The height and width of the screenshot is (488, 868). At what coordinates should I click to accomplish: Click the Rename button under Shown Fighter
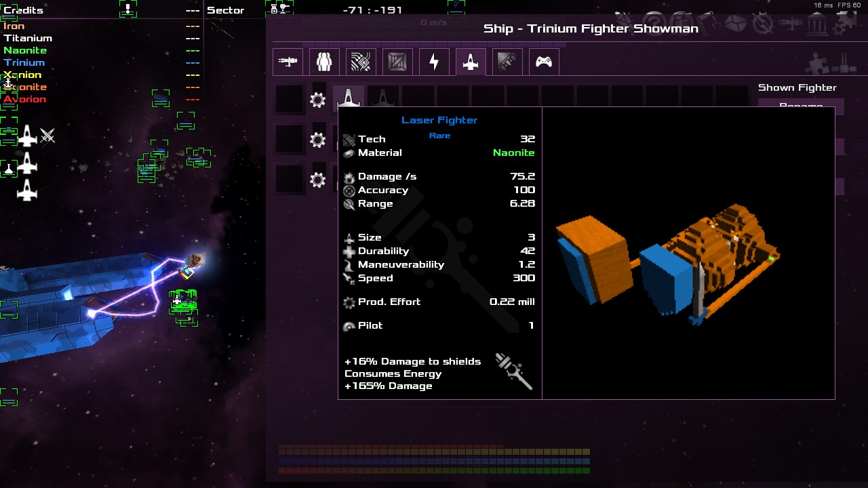point(800,106)
